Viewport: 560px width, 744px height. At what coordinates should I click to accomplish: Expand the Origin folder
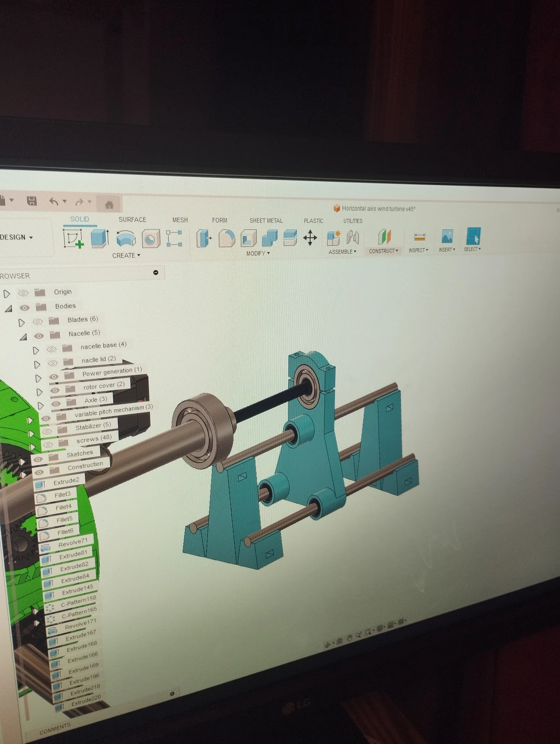tap(7, 293)
